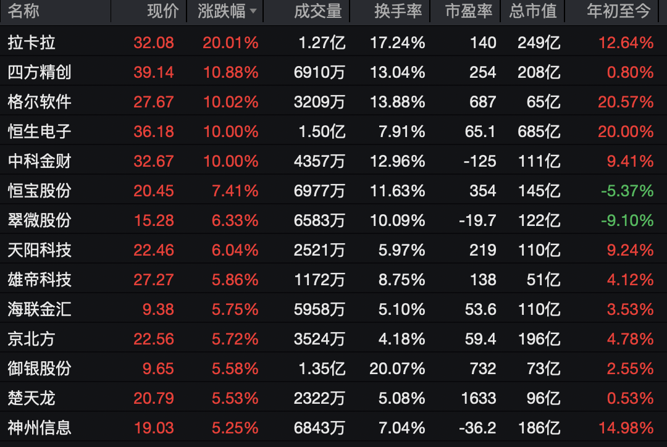The image size is (667, 447).
Task: Click the 名称 column header
Action: [24, 12]
